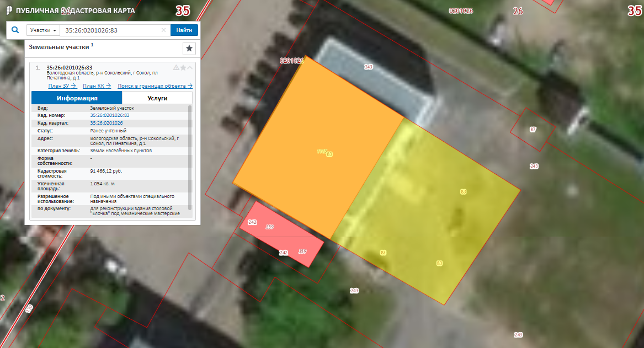The height and width of the screenshot is (348, 644).
Task: Open the Участки search type dropdown
Action: click(43, 30)
